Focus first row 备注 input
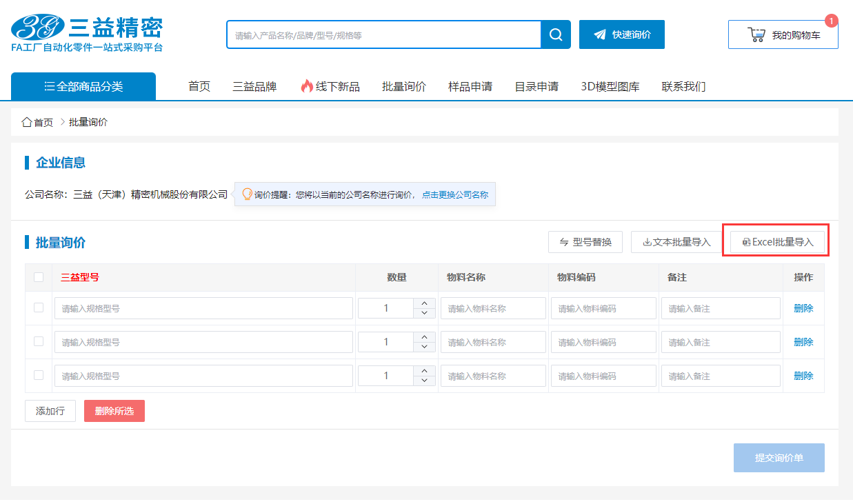Viewport: 853px width, 504px height. point(721,308)
